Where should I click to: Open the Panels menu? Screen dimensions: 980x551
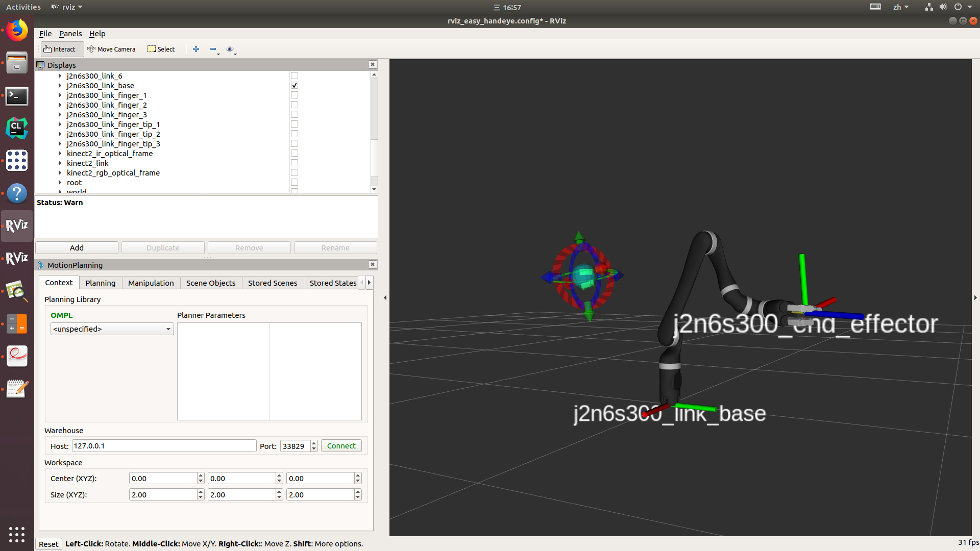point(70,33)
